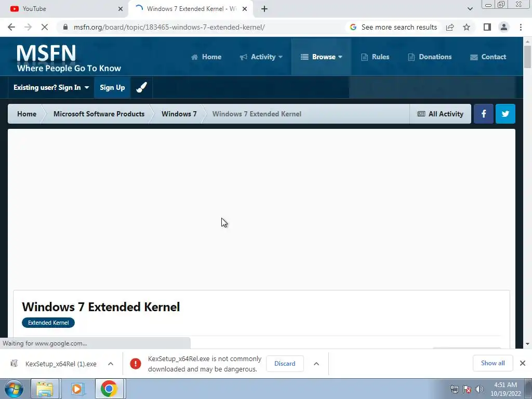Screen dimensions: 532x399
Task: Discard the dangerous KexSetup download
Action: click(285, 364)
